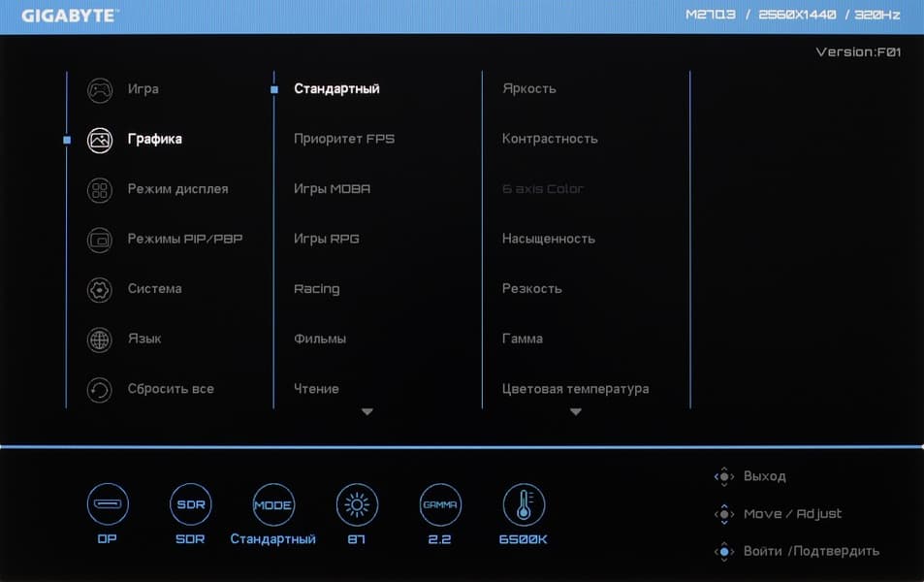Click the Version:F01 text
The image size is (924, 582).
[x=859, y=52]
